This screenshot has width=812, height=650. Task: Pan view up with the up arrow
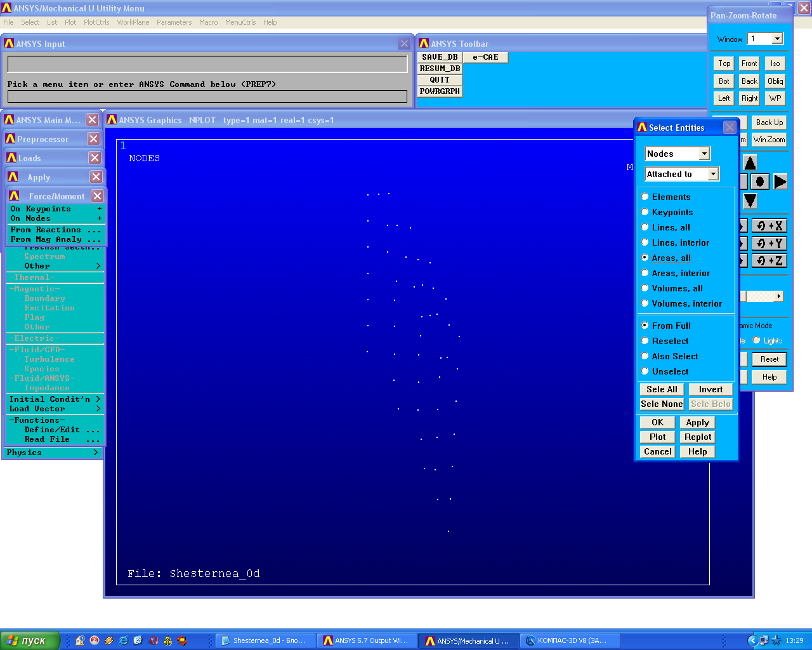[750, 163]
